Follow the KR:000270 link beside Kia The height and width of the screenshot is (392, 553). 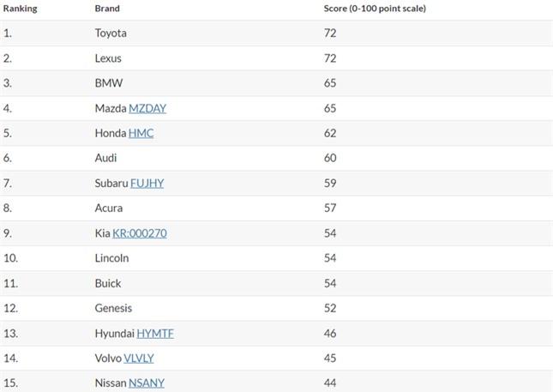tap(140, 232)
